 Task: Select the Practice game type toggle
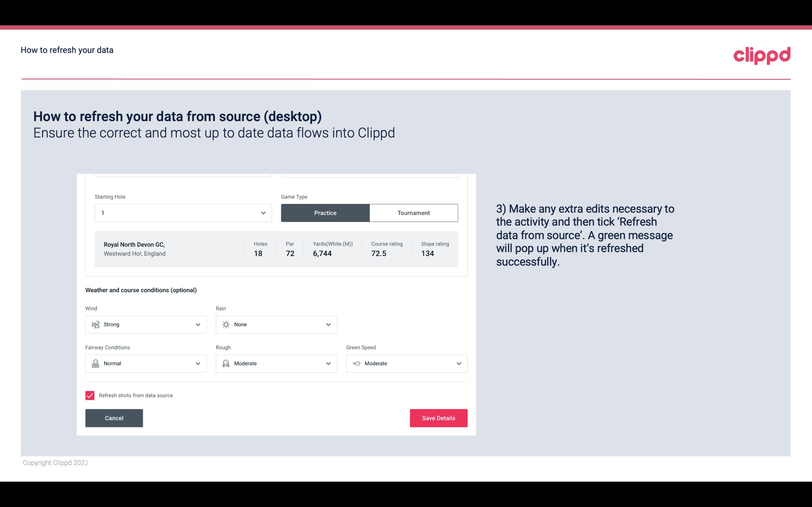coord(325,213)
